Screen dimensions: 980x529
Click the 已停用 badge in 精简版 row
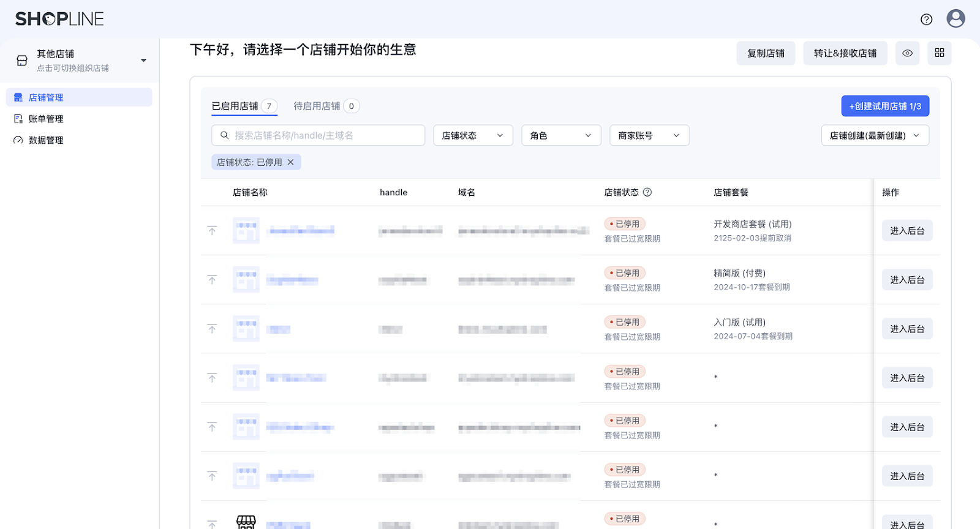click(x=625, y=273)
